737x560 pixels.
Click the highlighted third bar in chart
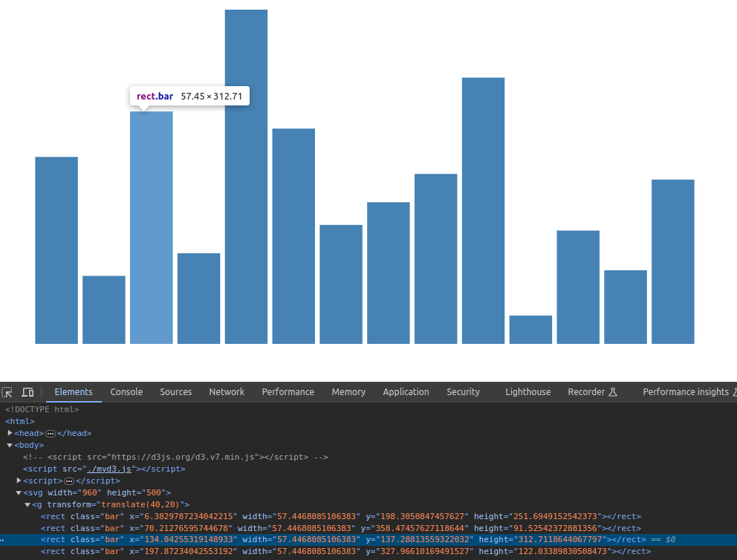tap(152, 227)
